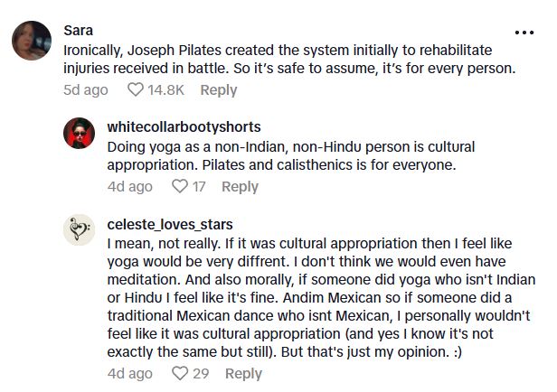
Task: Click the timestamp under celeste_loves_stars' comment
Action: point(129,373)
